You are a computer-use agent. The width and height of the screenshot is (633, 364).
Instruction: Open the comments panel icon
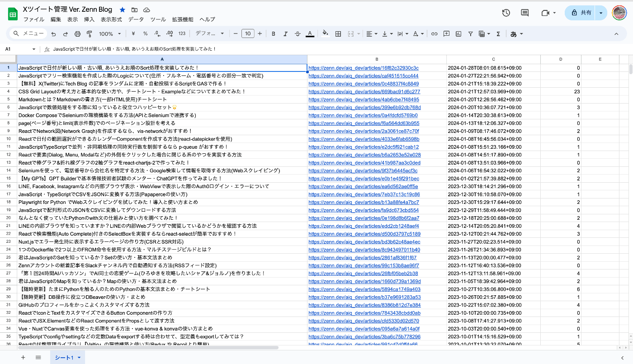[525, 13]
